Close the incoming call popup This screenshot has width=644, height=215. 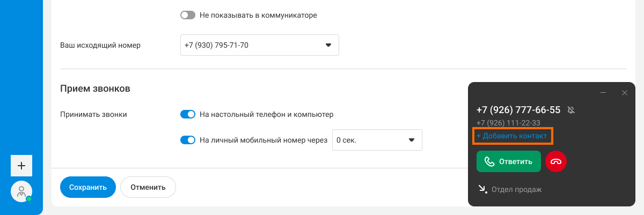[x=624, y=93]
